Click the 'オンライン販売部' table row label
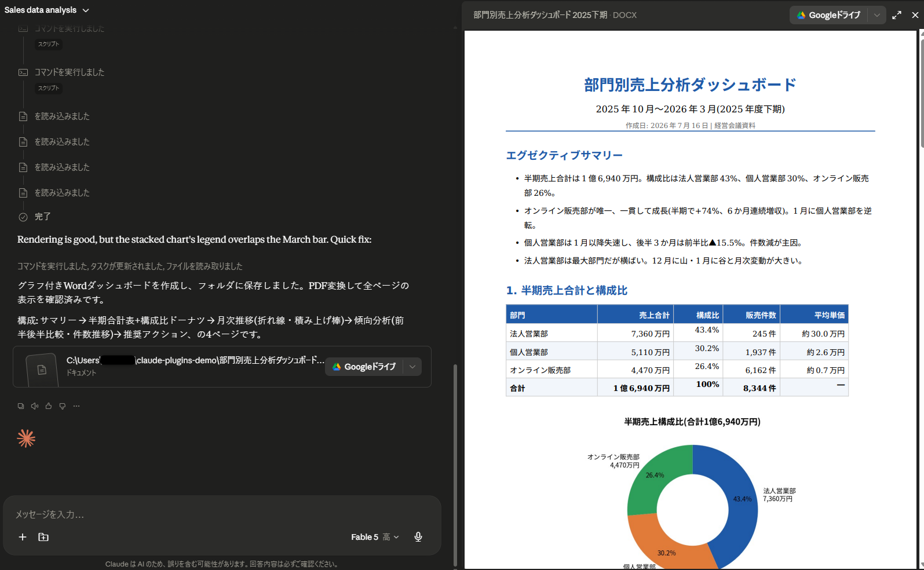This screenshot has height=570, width=924. [x=540, y=370]
